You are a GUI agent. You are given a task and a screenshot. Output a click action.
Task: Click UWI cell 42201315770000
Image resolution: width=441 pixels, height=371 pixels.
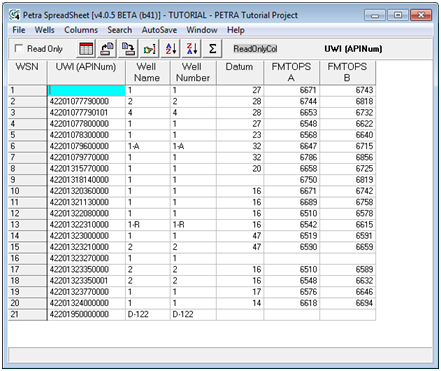pos(86,169)
